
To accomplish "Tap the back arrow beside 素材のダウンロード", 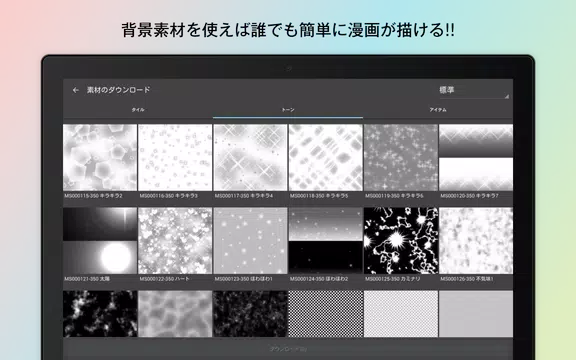I will pos(76,90).
